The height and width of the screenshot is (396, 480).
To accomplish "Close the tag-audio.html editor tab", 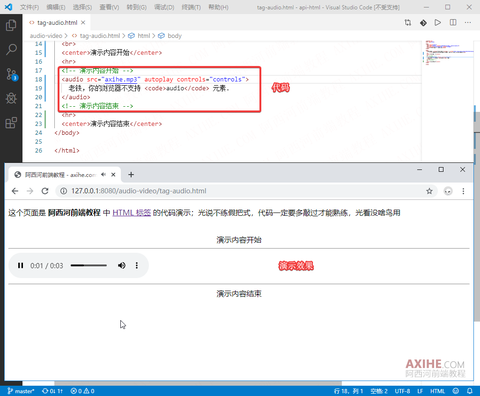I will click(x=83, y=22).
